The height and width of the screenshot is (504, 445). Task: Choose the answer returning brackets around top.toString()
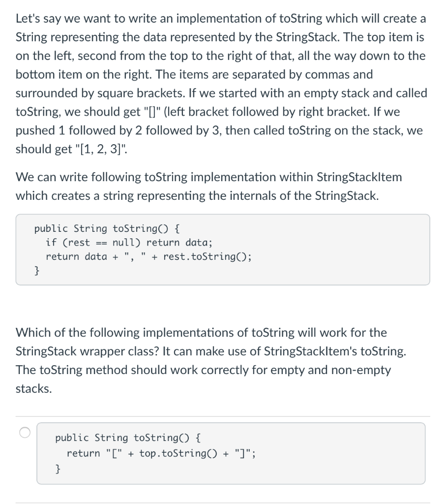click(231, 452)
